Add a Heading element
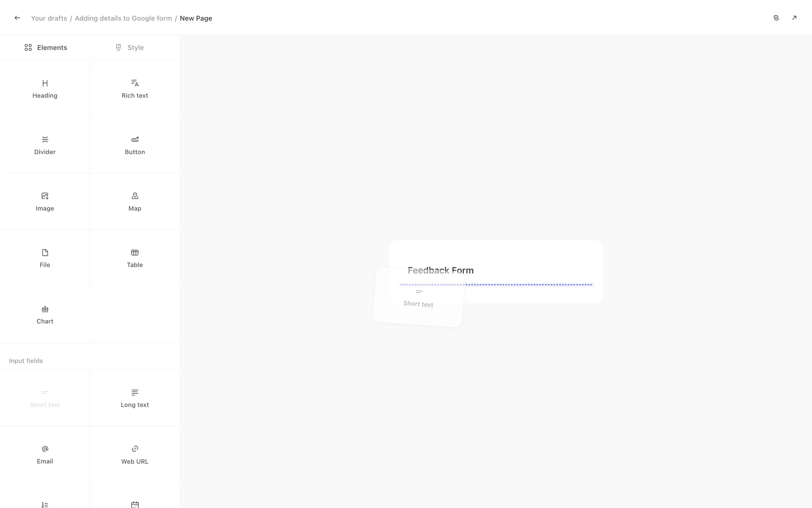This screenshot has height=508, width=812. [x=45, y=88]
